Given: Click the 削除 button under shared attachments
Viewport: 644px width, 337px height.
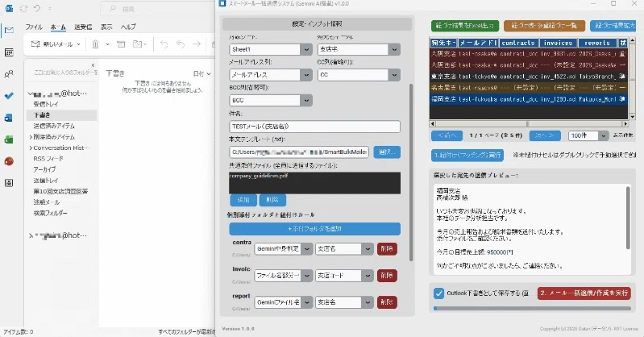Looking at the screenshot, I should tap(272, 200).
